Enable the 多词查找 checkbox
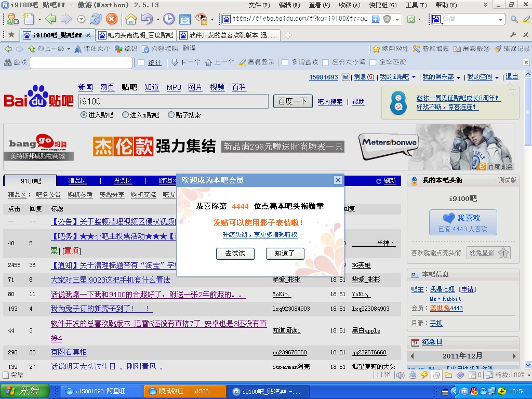The width and height of the screenshot is (532, 399). pyautogui.click(x=285, y=62)
